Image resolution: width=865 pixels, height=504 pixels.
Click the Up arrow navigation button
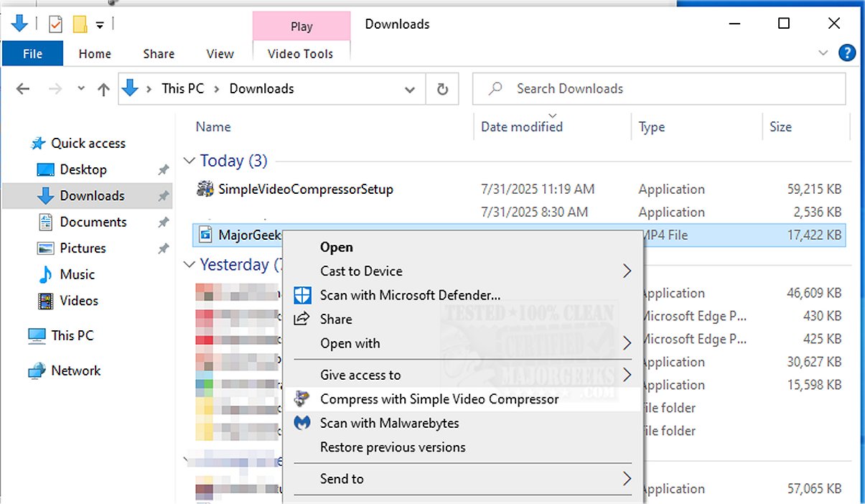[x=103, y=89]
